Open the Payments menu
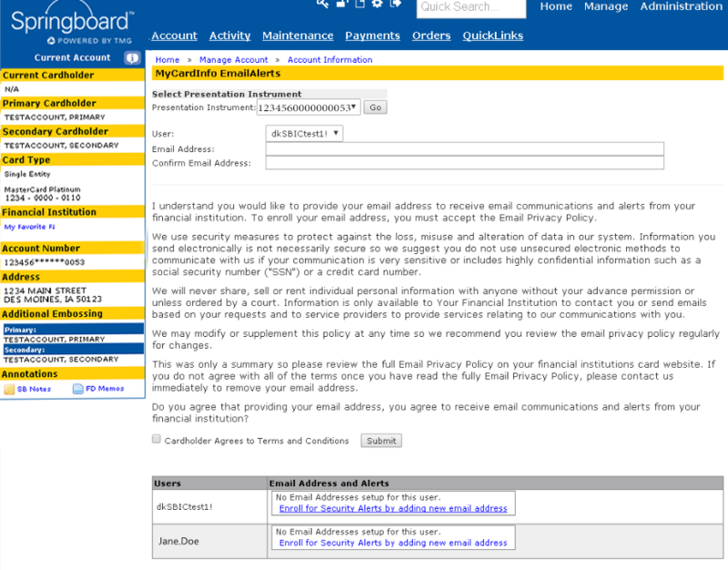Viewport: 728px width, 570px height. pyautogui.click(x=372, y=36)
